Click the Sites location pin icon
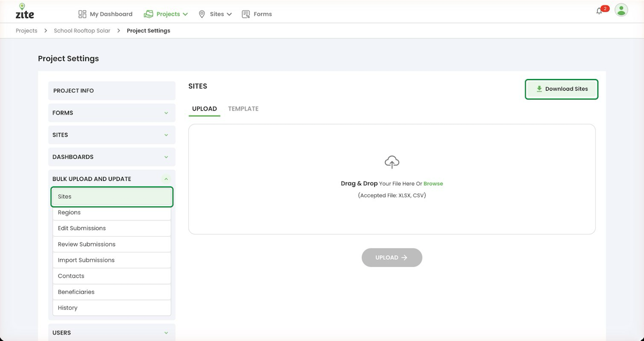 pos(202,14)
